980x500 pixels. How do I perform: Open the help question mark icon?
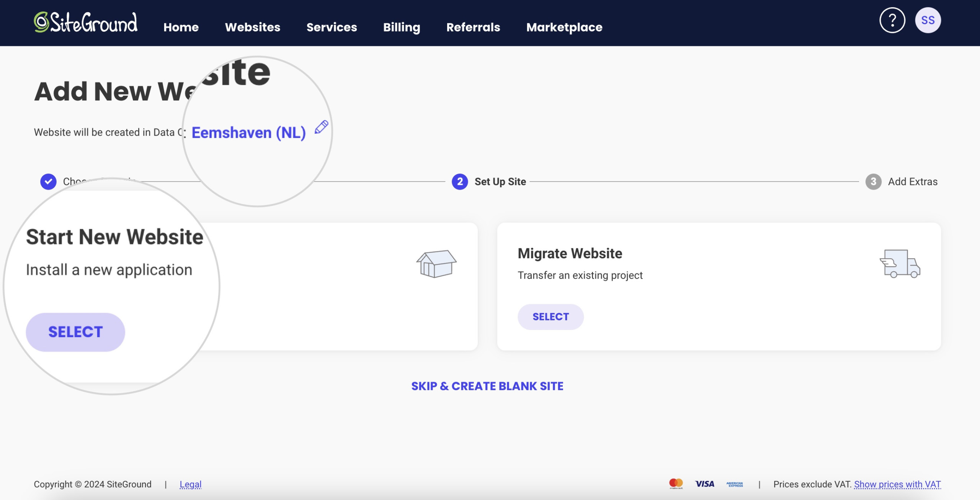tap(892, 20)
